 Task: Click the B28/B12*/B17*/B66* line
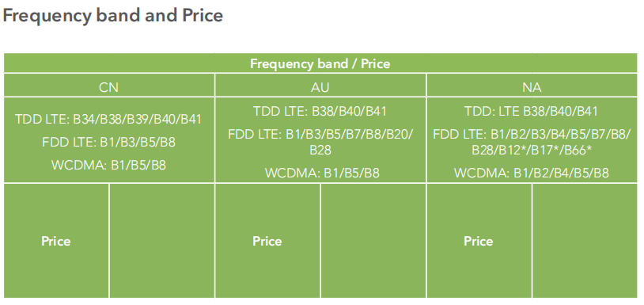point(532,151)
